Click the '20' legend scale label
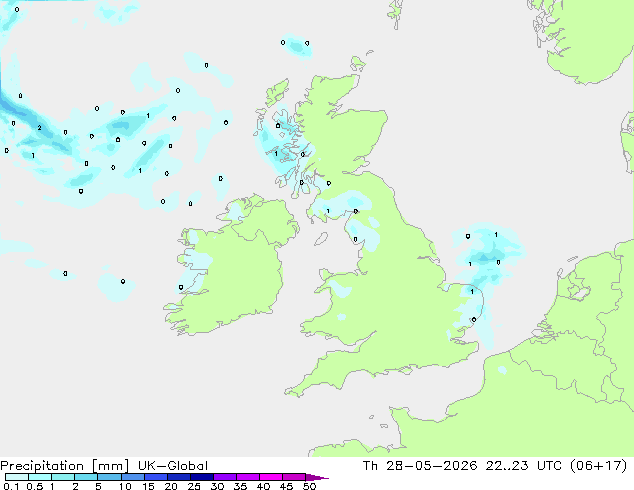The image size is (634, 490). [x=171, y=486]
